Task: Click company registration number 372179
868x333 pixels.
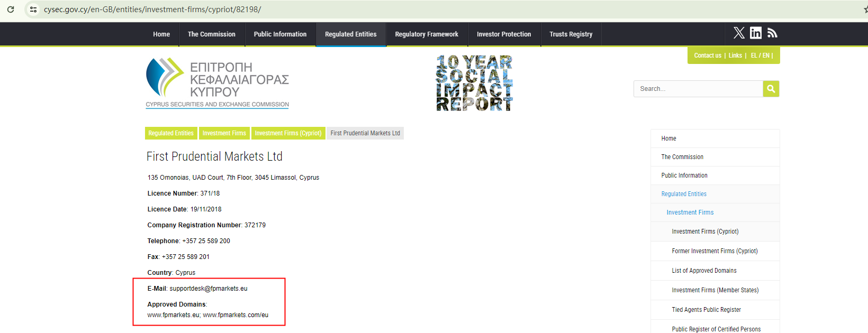Action: click(255, 225)
